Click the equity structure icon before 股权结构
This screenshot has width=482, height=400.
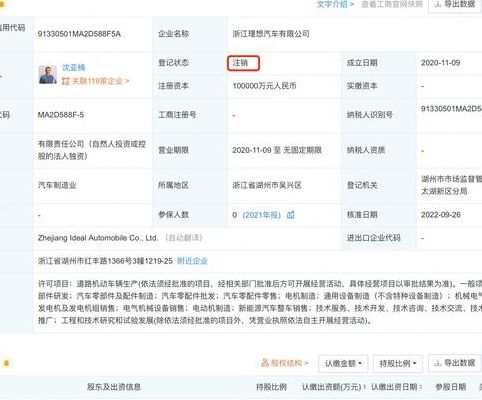[x=265, y=363]
